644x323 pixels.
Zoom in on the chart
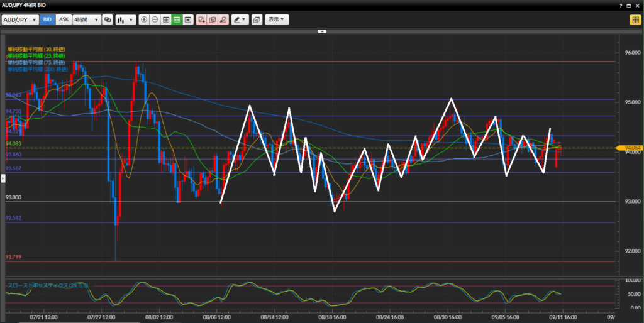click(145, 19)
